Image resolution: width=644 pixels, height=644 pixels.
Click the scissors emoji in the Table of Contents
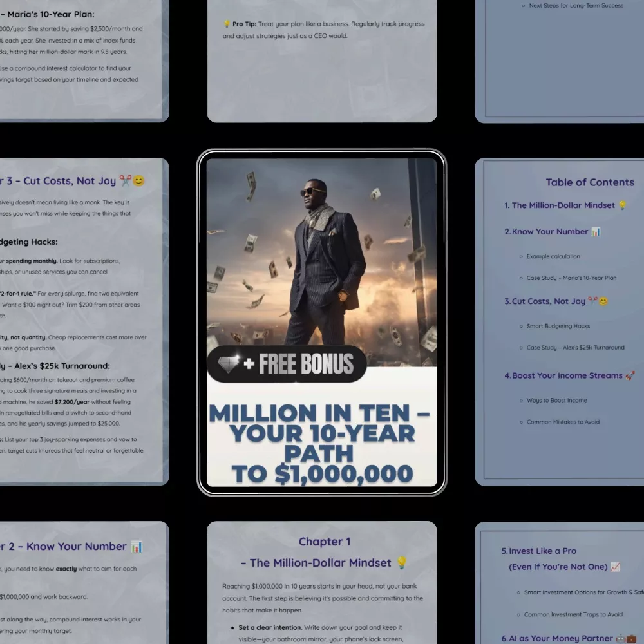592,301
